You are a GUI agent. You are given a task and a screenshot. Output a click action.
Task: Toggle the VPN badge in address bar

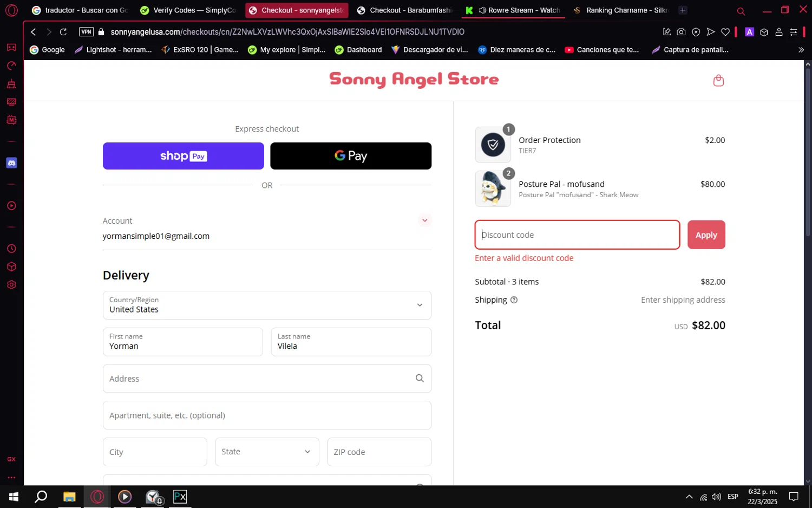(86, 32)
